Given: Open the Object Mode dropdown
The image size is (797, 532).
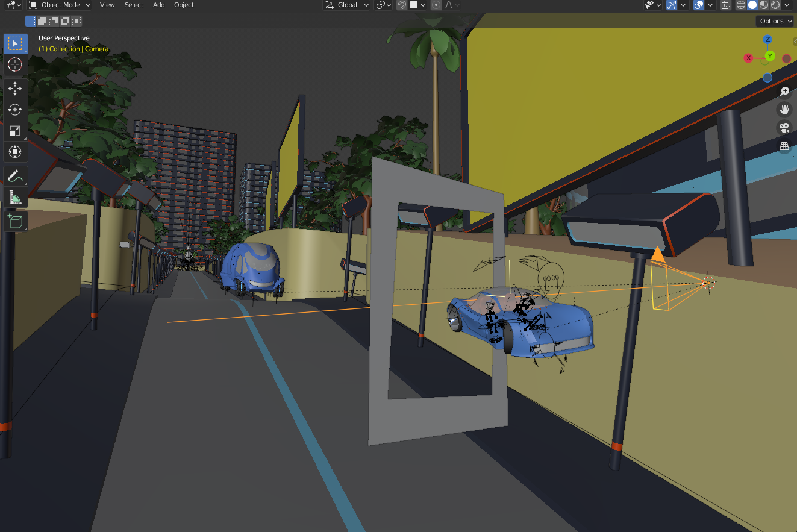Looking at the screenshot, I should coord(60,5).
